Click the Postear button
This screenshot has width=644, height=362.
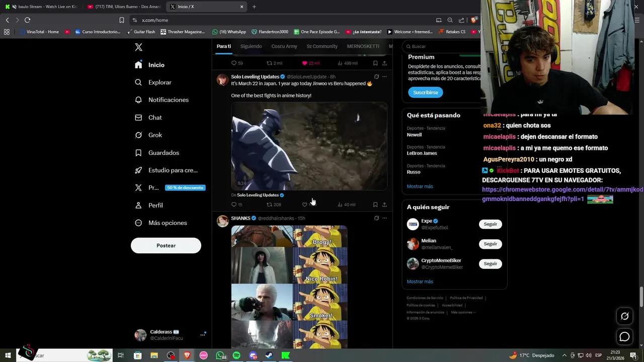click(166, 245)
